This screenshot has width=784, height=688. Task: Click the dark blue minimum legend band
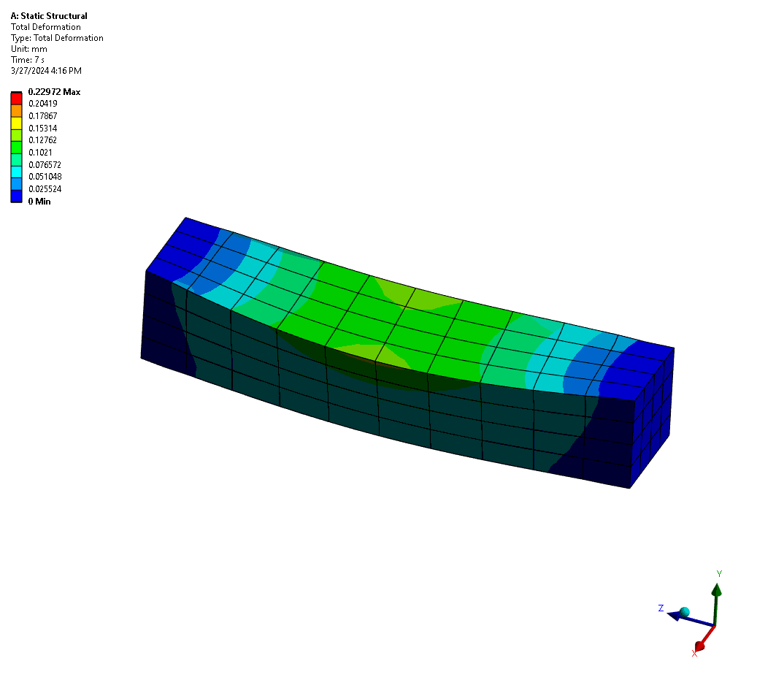coord(17,196)
